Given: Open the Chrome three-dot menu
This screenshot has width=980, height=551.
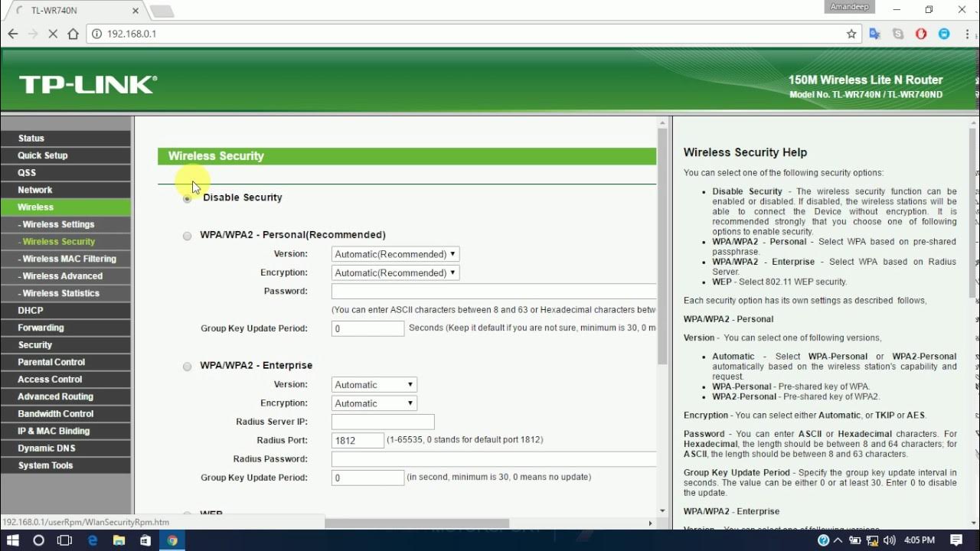Looking at the screenshot, I should pos(968,34).
